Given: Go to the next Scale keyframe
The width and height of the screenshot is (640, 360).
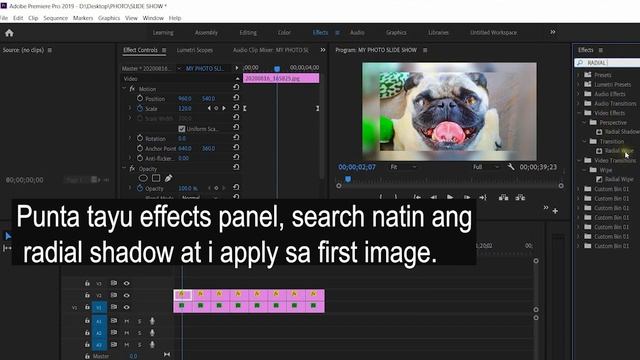Looking at the screenshot, I should (224, 109).
